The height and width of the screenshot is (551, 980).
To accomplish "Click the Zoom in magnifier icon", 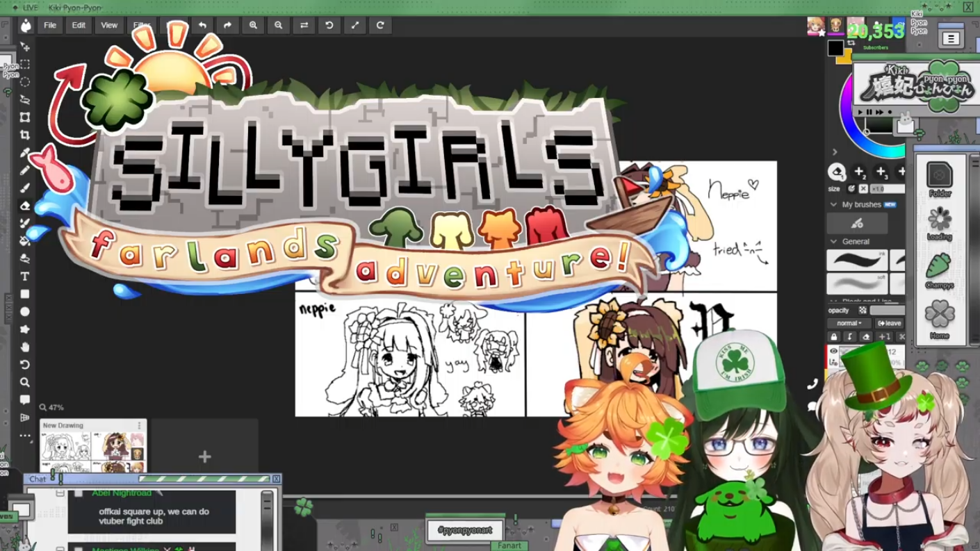I will tap(253, 25).
